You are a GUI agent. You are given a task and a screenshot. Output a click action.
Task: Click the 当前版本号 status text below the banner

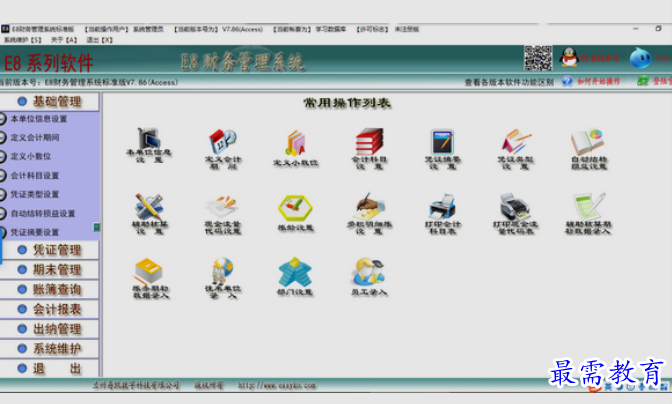89,82
